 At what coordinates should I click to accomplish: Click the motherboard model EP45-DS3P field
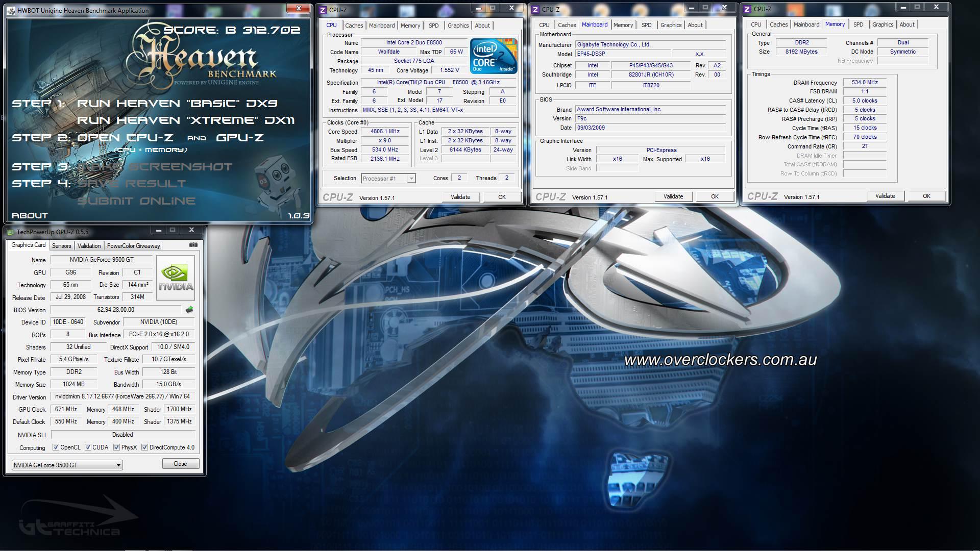(622, 54)
